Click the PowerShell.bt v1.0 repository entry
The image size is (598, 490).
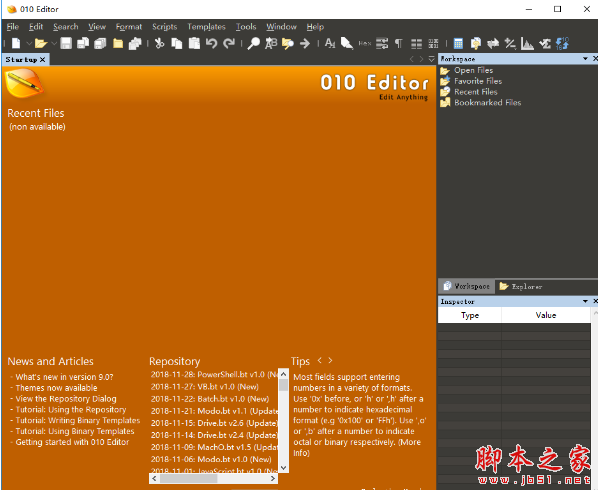point(214,374)
